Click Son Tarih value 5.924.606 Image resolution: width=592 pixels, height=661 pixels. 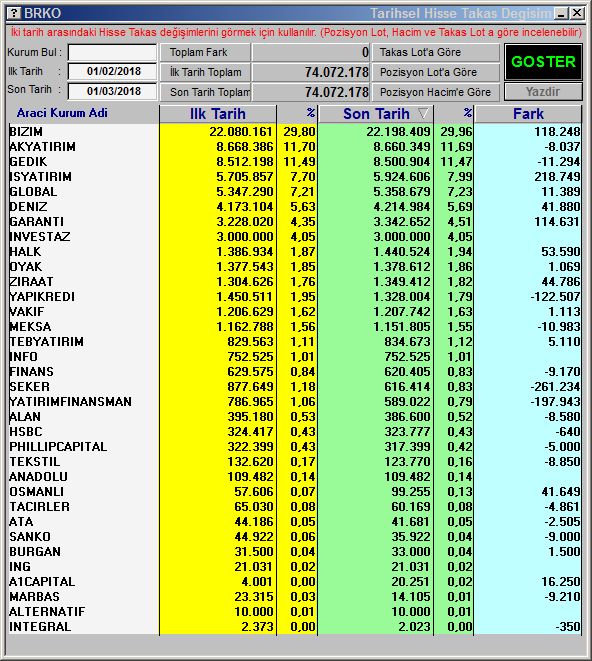[x=401, y=177]
